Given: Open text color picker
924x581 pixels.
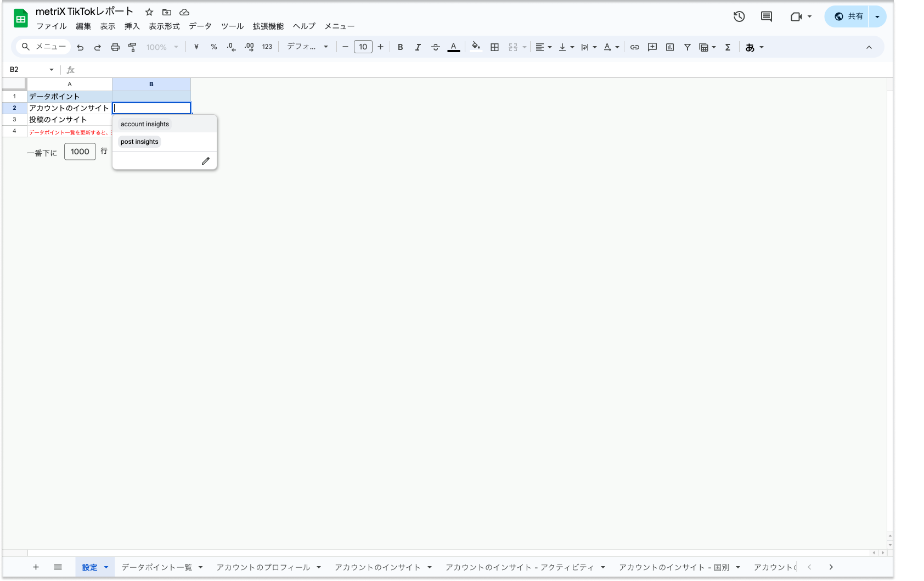Looking at the screenshot, I should (x=454, y=47).
